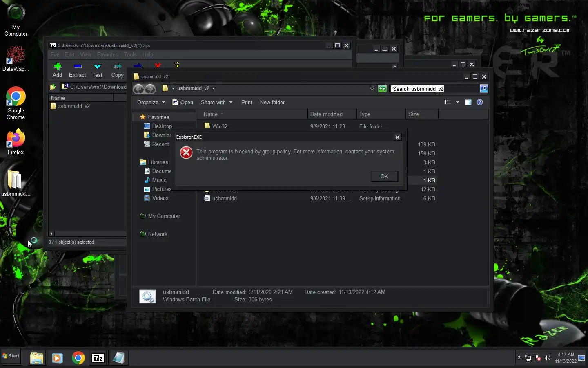This screenshot has height=368, width=588.
Task: Select Favorites in navigation pane
Action: pos(158,117)
